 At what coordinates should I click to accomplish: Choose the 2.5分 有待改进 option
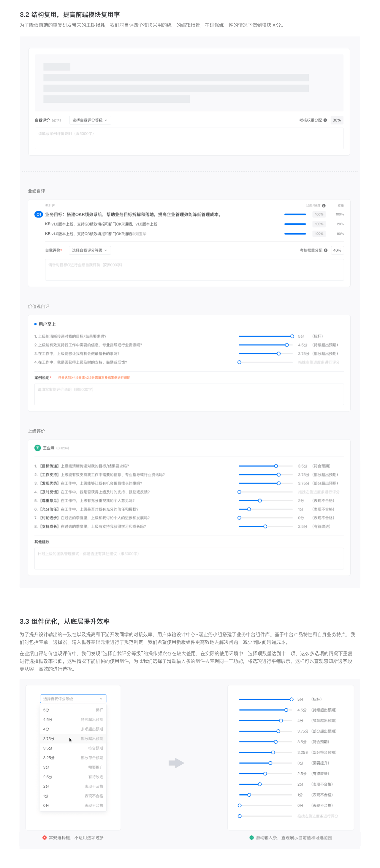pos(73,777)
